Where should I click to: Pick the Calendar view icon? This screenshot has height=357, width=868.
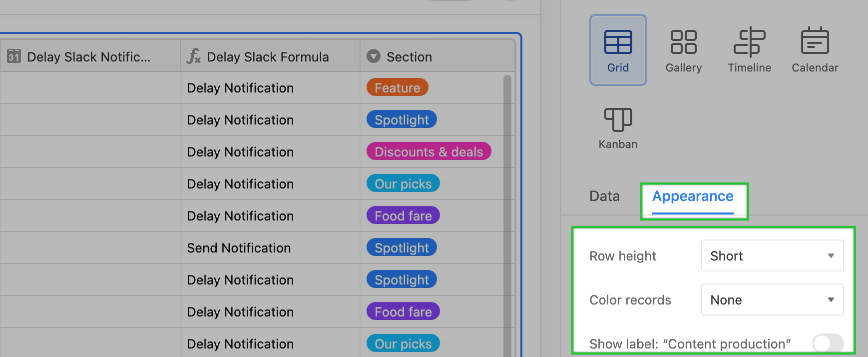pos(815,40)
